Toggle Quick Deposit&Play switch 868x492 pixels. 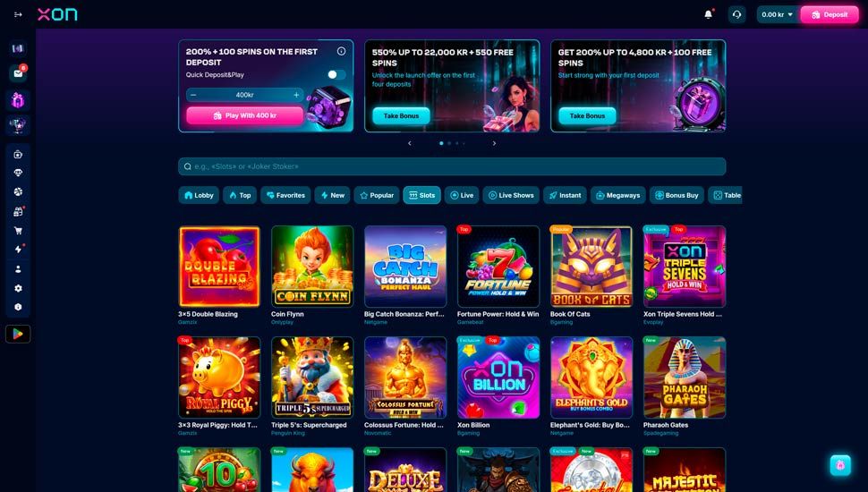coord(336,75)
